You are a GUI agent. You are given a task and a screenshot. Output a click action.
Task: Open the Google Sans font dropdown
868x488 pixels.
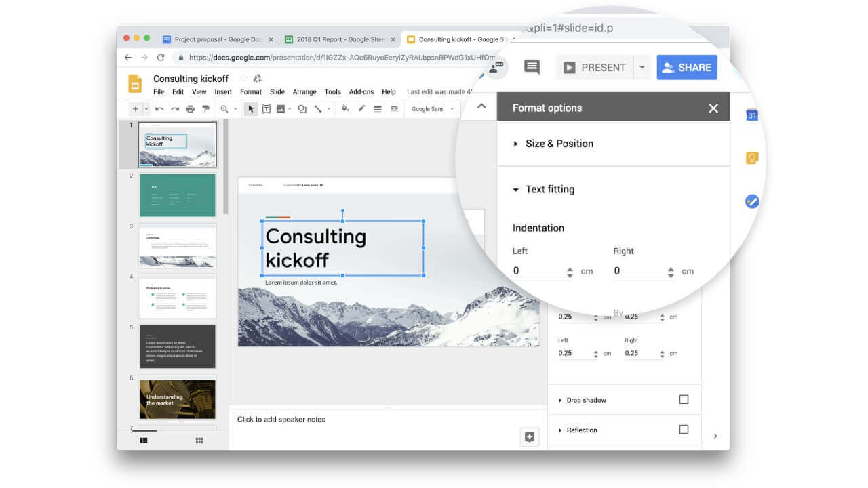pos(432,108)
